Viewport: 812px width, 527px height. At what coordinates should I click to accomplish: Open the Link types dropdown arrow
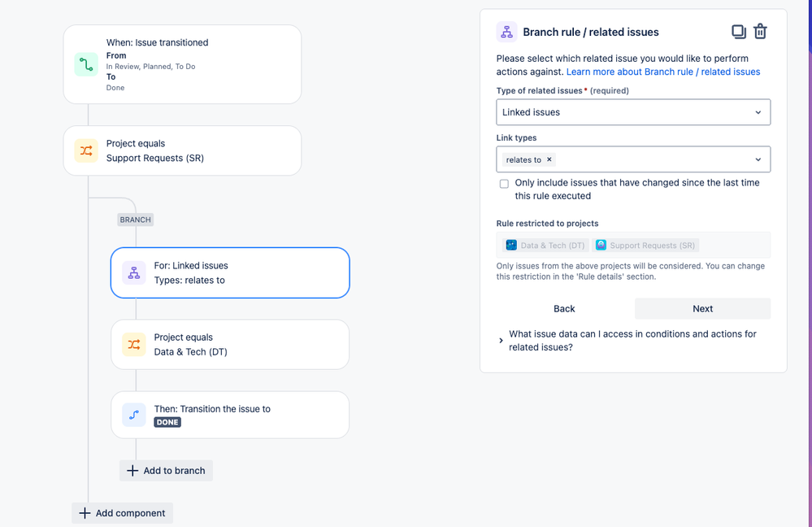click(758, 159)
